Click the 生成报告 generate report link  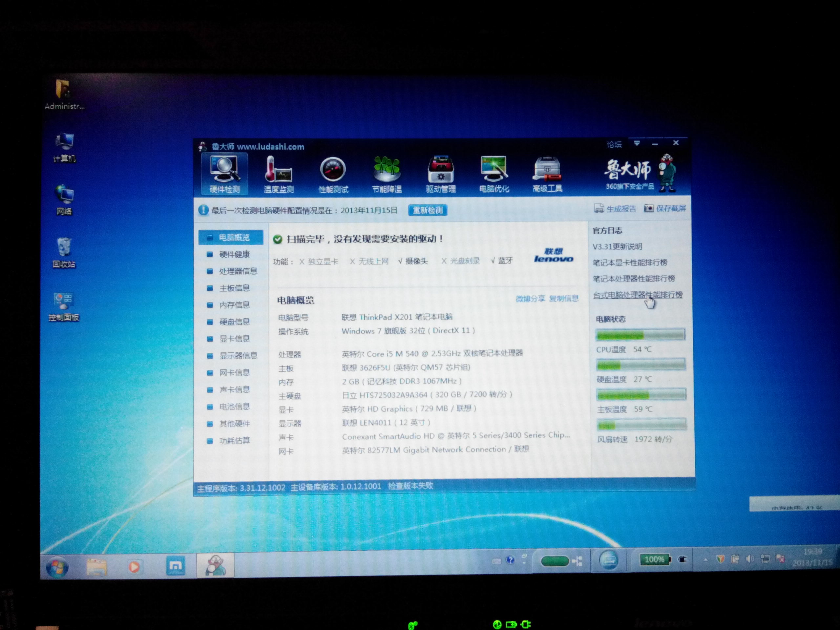click(620, 208)
